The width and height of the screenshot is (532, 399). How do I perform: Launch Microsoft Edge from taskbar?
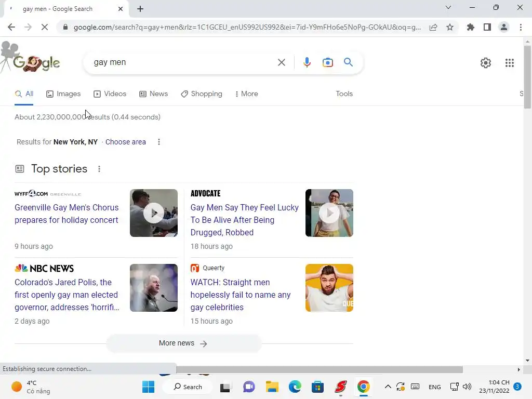tap(295, 387)
